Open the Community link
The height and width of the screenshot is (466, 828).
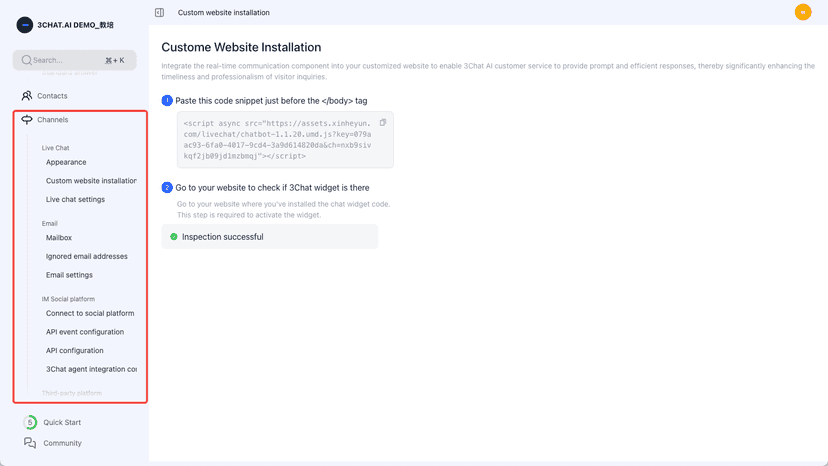tap(62, 443)
